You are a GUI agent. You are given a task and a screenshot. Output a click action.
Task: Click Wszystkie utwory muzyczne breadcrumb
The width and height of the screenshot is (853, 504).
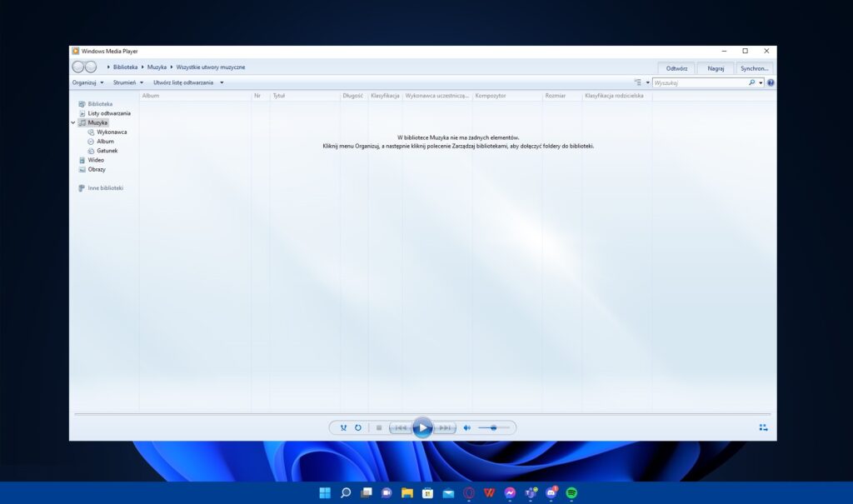211,67
